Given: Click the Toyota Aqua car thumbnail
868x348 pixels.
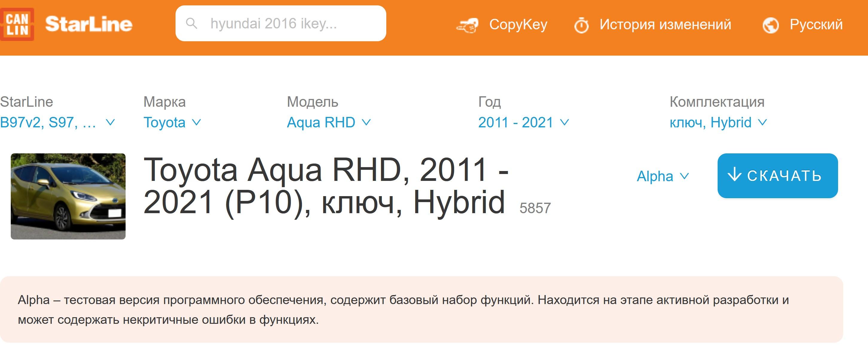Looking at the screenshot, I should click(68, 196).
